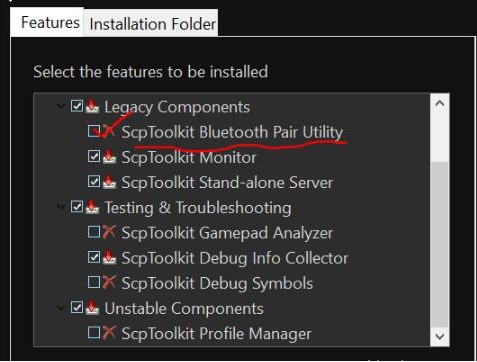Click the scrollbar up arrow

click(x=440, y=103)
